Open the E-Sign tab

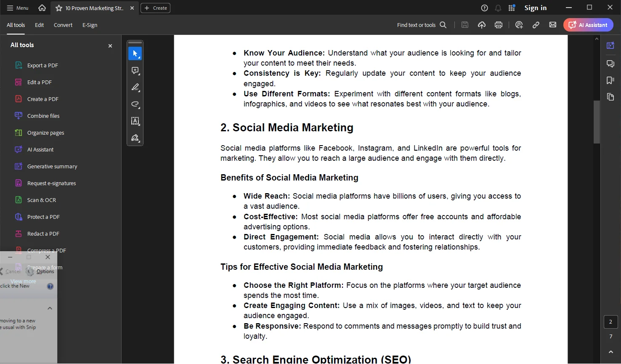coord(90,25)
